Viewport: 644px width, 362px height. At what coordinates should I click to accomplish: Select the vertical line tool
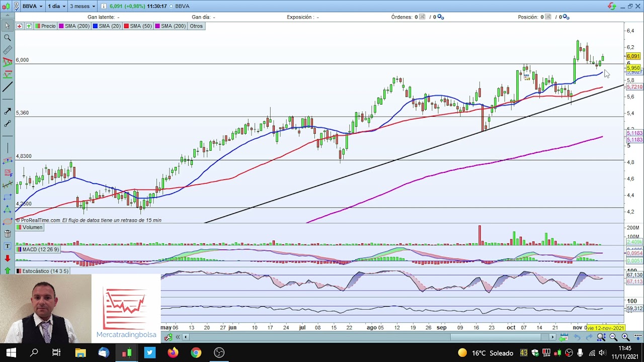8,148
